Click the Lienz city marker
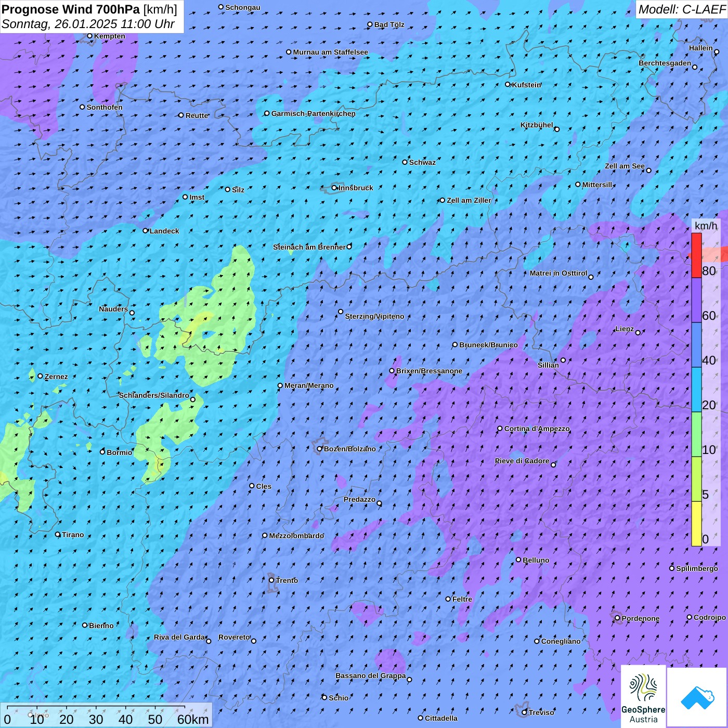This screenshot has height=728, width=728. coord(638,332)
